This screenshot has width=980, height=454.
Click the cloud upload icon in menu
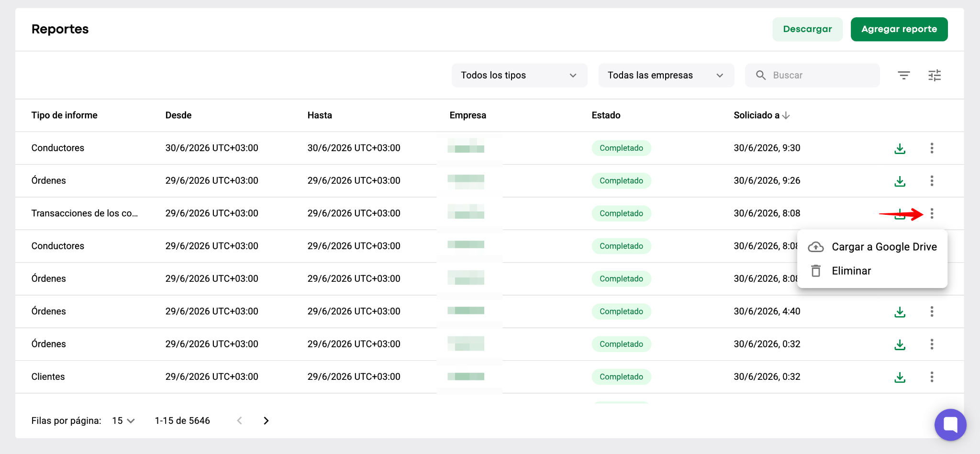pos(816,247)
